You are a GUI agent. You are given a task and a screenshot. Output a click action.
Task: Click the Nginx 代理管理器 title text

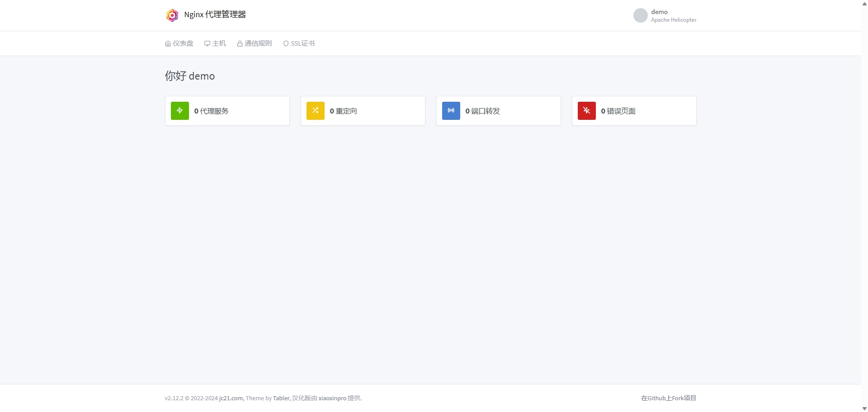click(x=215, y=14)
